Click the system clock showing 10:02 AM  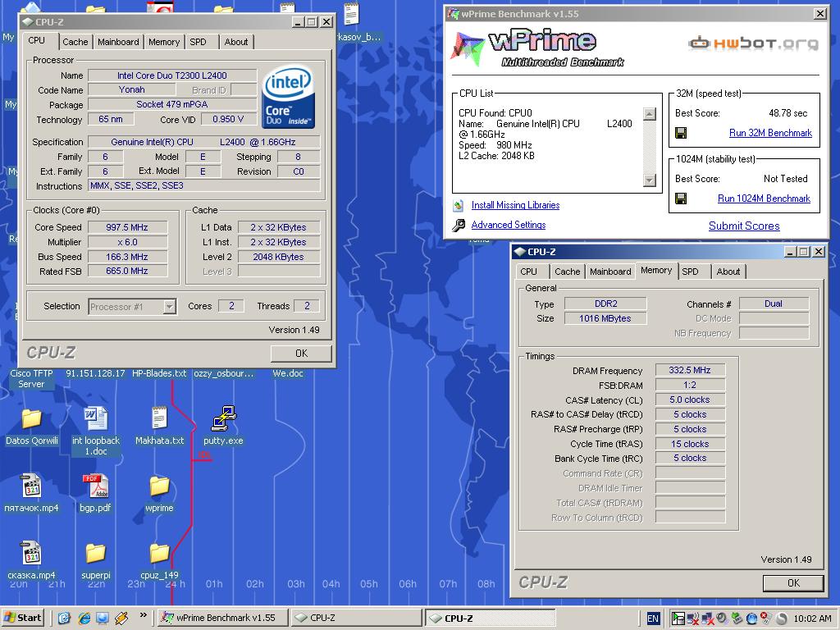click(x=812, y=619)
